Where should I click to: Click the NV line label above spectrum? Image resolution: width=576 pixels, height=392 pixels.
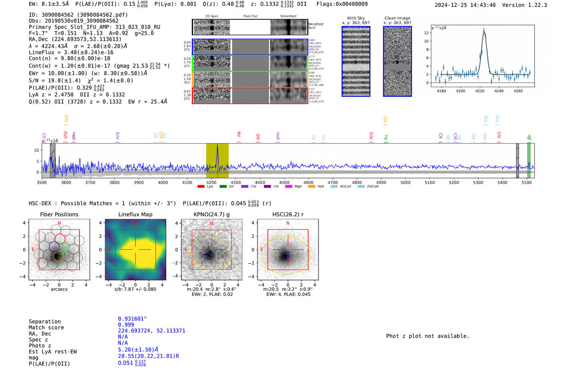pyautogui.click(x=239, y=137)
